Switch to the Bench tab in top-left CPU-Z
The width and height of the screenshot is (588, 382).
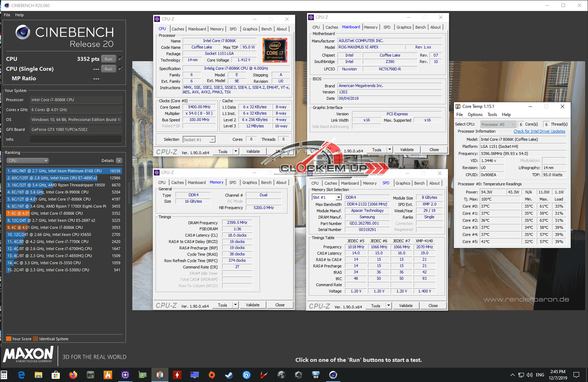(266, 29)
